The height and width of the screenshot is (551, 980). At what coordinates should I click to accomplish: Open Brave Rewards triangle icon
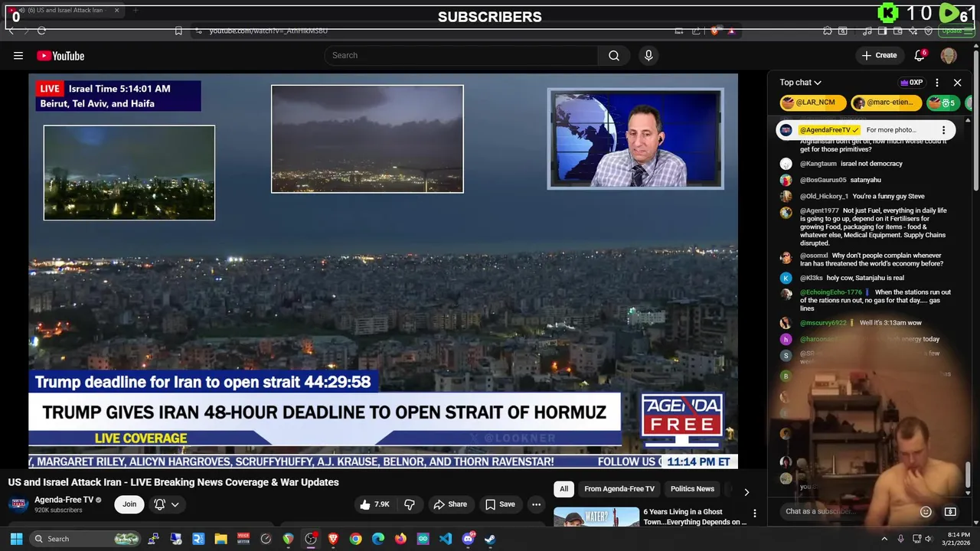[x=731, y=31]
